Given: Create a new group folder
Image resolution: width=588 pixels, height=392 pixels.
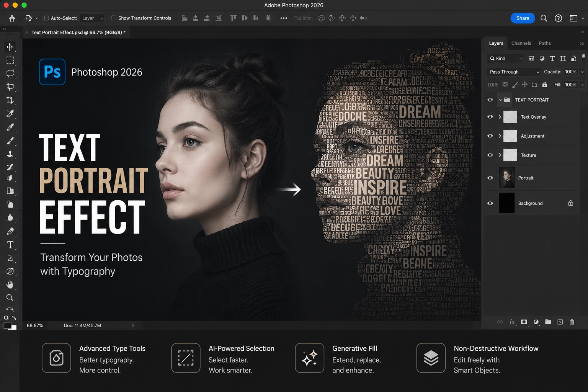Looking at the screenshot, I should tap(548, 322).
